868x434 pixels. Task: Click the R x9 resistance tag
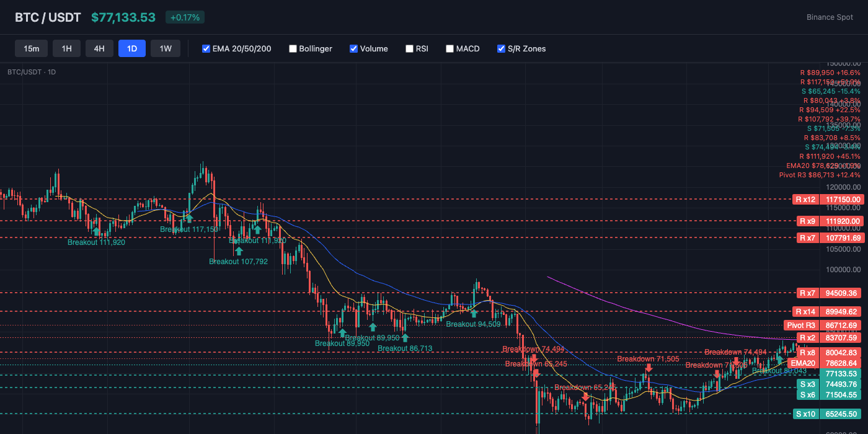tap(807, 221)
